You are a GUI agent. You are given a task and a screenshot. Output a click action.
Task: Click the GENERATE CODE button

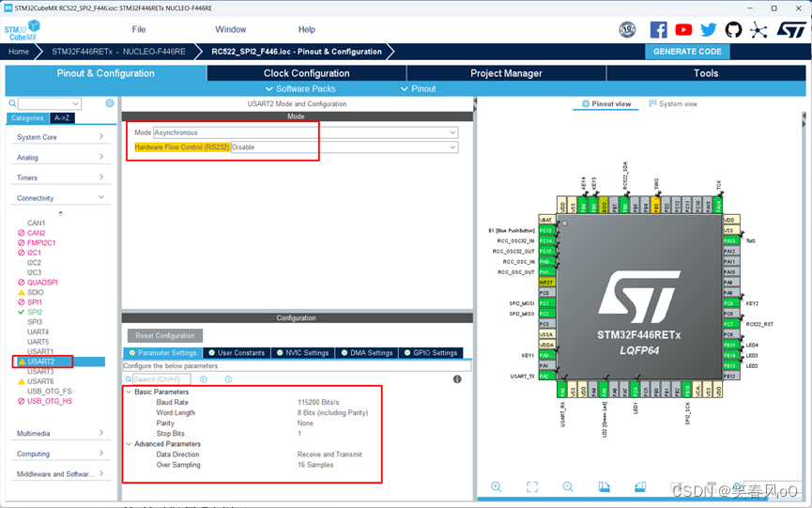click(687, 52)
